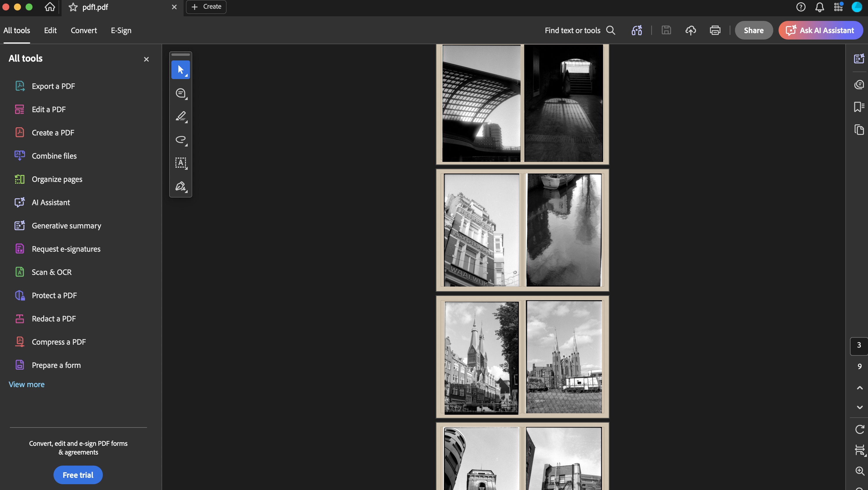The image size is (868, 490).
Task: Close the All tools panel
Action: click(x=146, y=59)
